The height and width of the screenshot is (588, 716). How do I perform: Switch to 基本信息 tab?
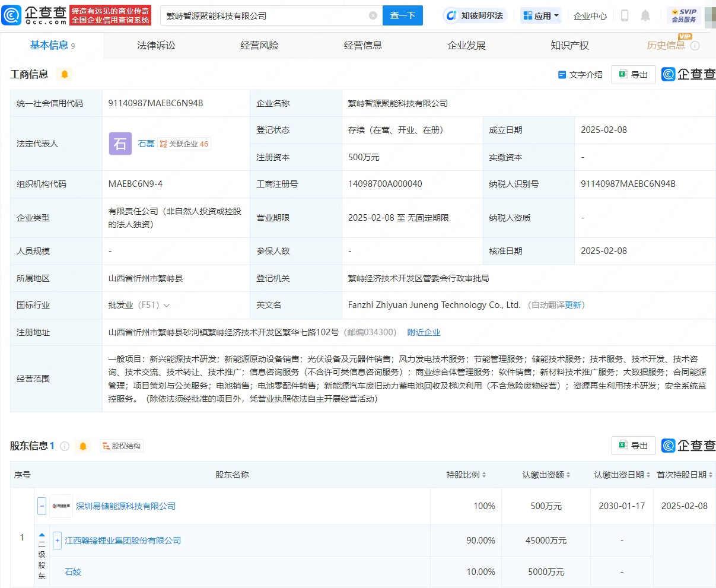[52, 45]
